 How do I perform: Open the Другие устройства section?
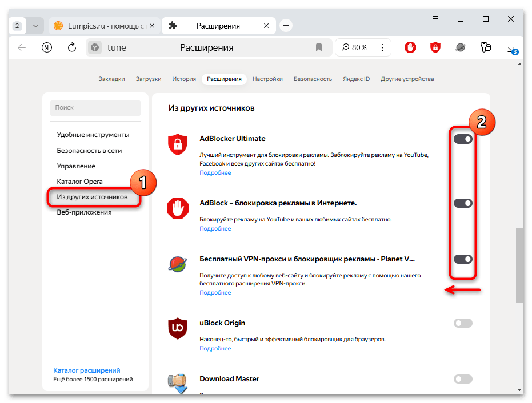[407, 79]
